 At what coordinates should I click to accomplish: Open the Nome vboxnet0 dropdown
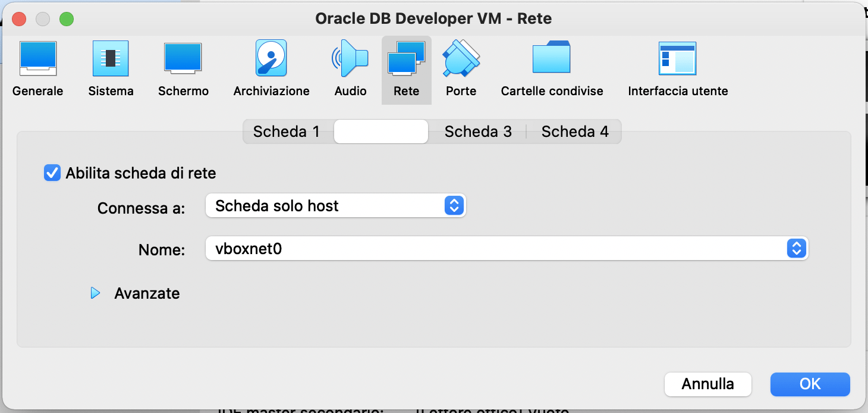(507, 248)
